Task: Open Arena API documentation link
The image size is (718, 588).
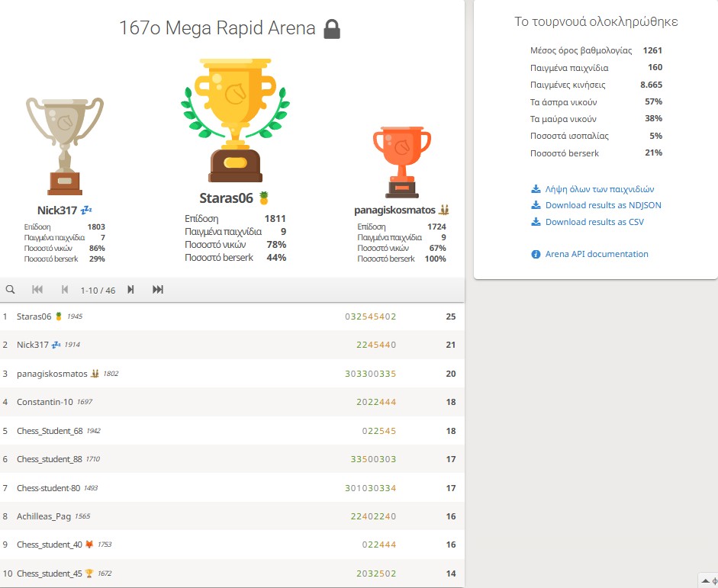Action: 597,254
